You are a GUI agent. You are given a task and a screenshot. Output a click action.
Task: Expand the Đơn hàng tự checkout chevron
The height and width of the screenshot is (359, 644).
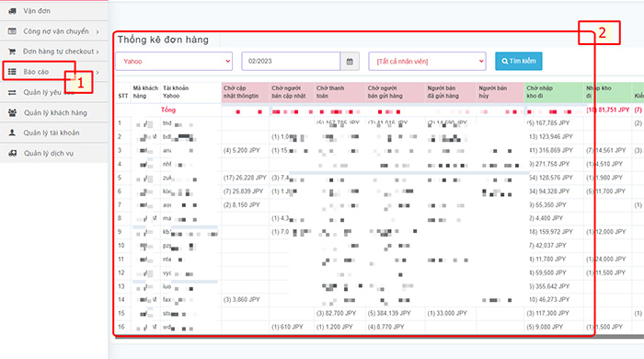(x=98, y=52)
